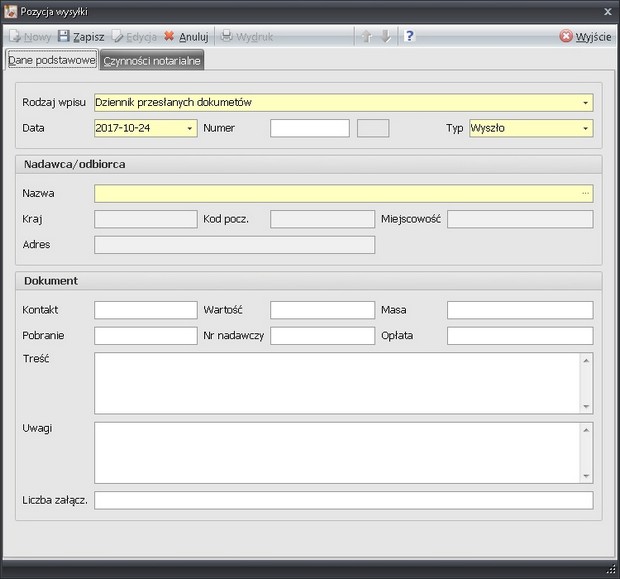
Task: Click the Nowy new record icon
Action: pos(15,36)
